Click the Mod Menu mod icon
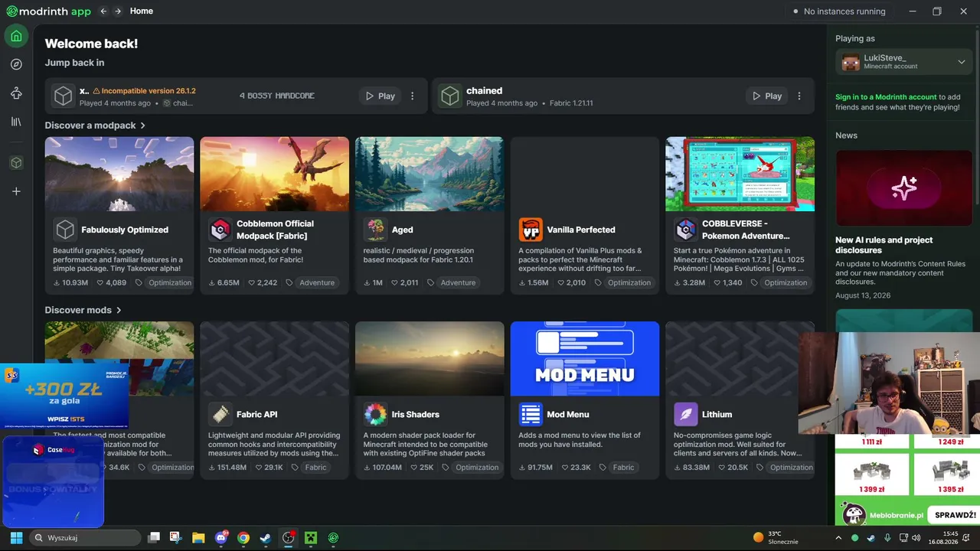This screenshot has height=551, width=980. 531,414
